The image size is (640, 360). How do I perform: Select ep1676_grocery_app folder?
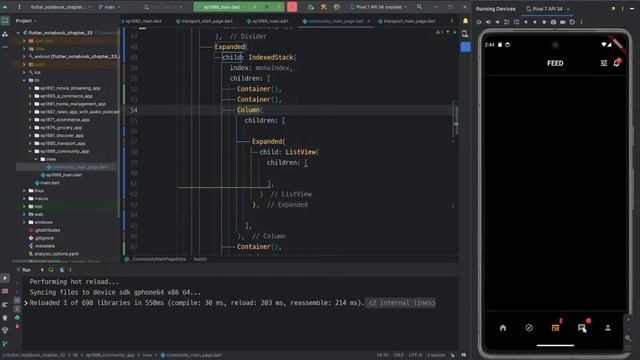(x=58, y=127)
